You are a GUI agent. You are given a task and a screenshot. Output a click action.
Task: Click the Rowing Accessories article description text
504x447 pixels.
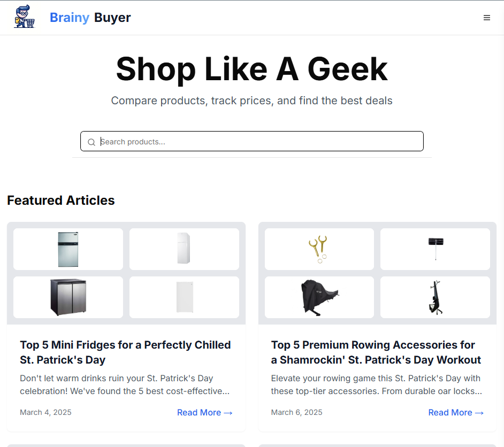[376, 384]
